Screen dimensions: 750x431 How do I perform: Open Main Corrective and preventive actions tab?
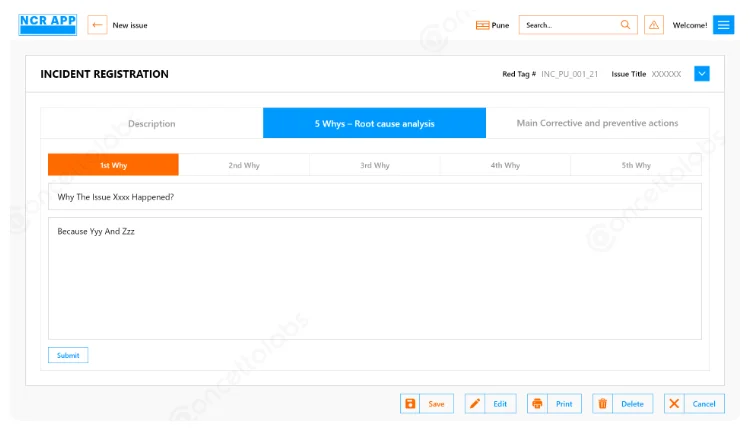click(x=597, y=124)
